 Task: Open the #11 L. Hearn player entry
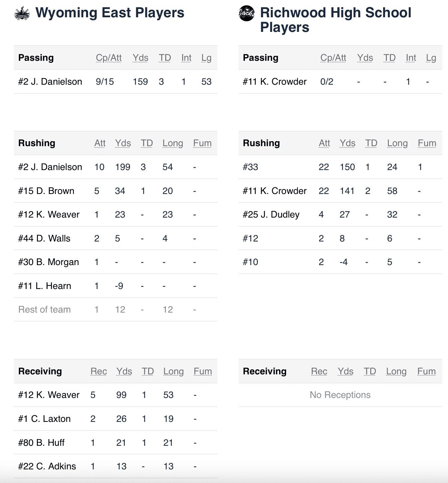tap(45, 286)
